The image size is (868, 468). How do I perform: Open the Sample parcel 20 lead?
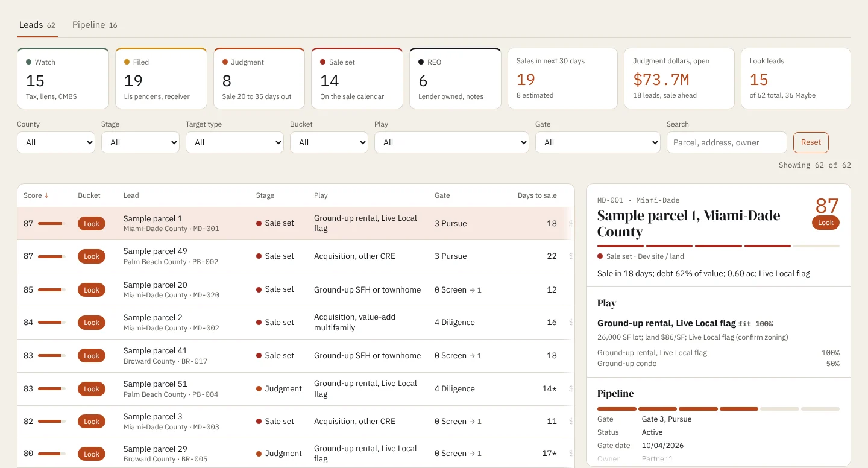(x=295, y=289)
